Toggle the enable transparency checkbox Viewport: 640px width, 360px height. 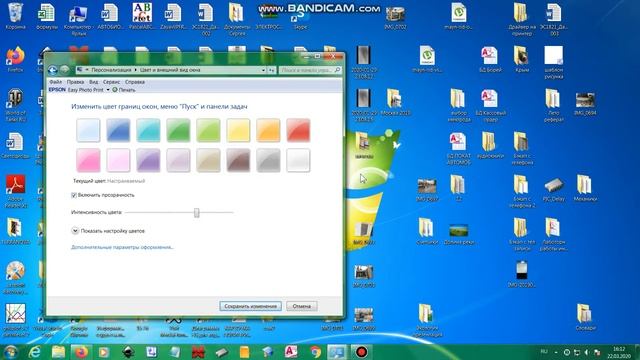click(74, 195)
